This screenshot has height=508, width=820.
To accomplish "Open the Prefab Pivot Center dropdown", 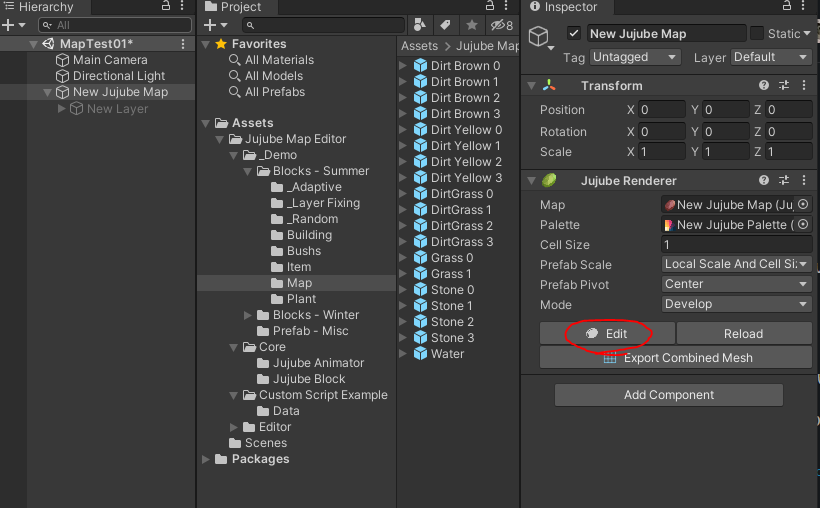I will click(736, 285).
